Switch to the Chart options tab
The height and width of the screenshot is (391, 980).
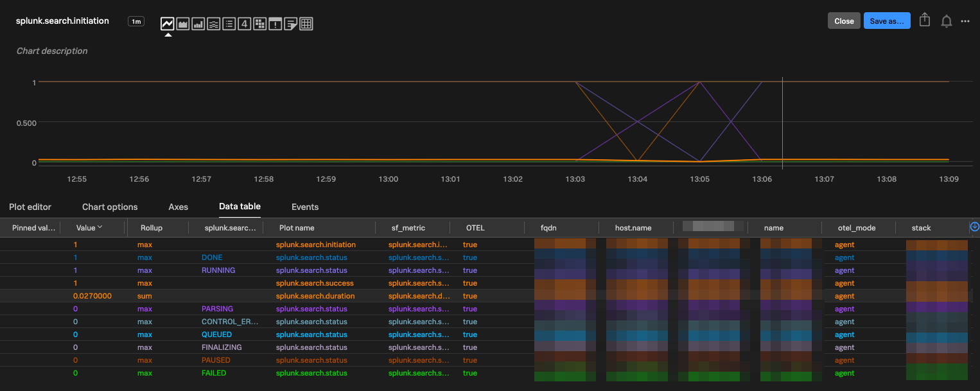click(x=110, y=207)
